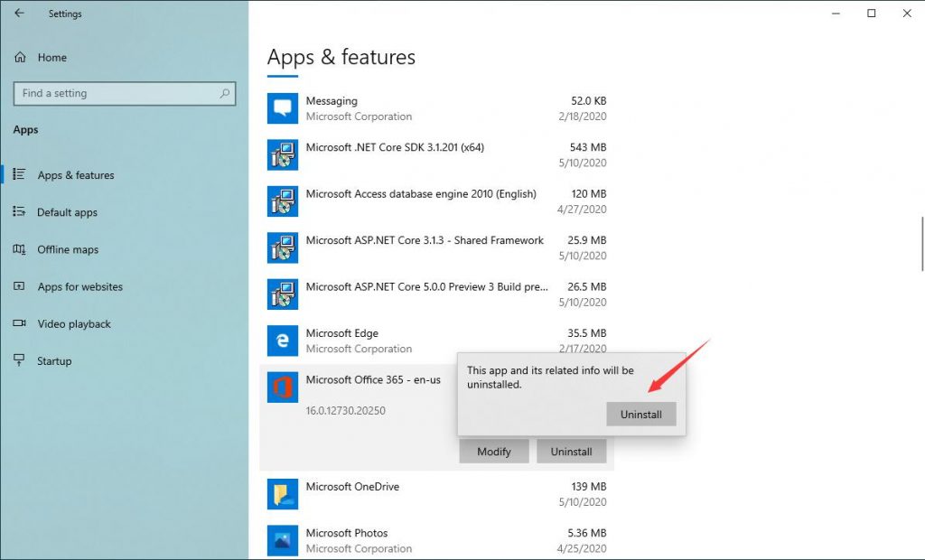
Task: Click the Default apps sidebar icon
Action: pyautogui.click(x=20, y=211)
